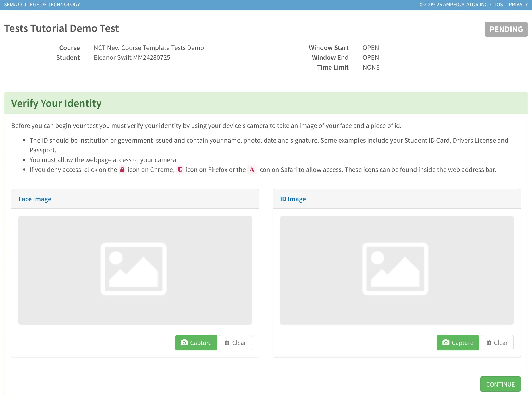The width and height of the screenshot is (532, 396).
Task: Click the Time Limit value NONE
Action: point(371,67)
